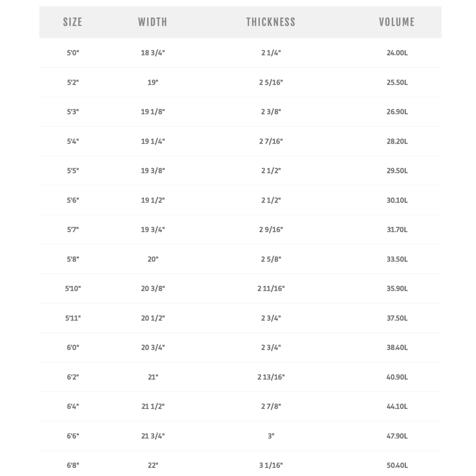Click the 24.00L volume value
Screen dimensions: 476x476
pos(397,53)
